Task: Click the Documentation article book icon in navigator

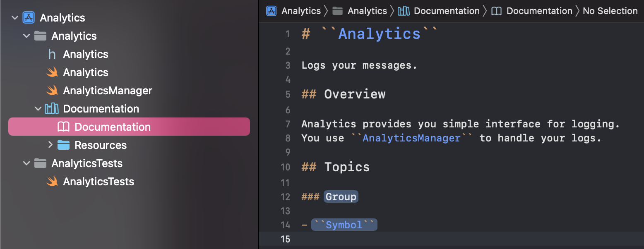Action: pos(63,127)
